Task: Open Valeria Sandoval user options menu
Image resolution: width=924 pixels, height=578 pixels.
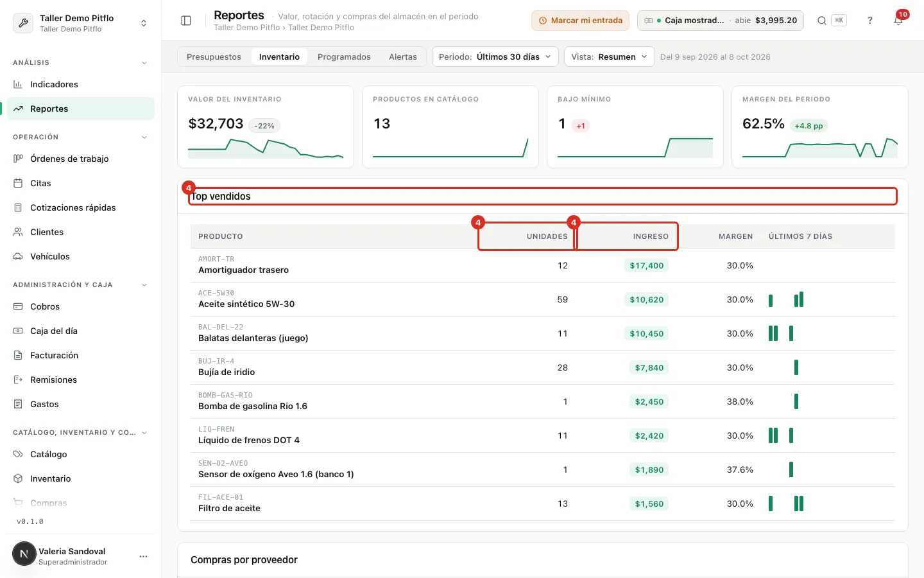Action: (x=143, y=556)
